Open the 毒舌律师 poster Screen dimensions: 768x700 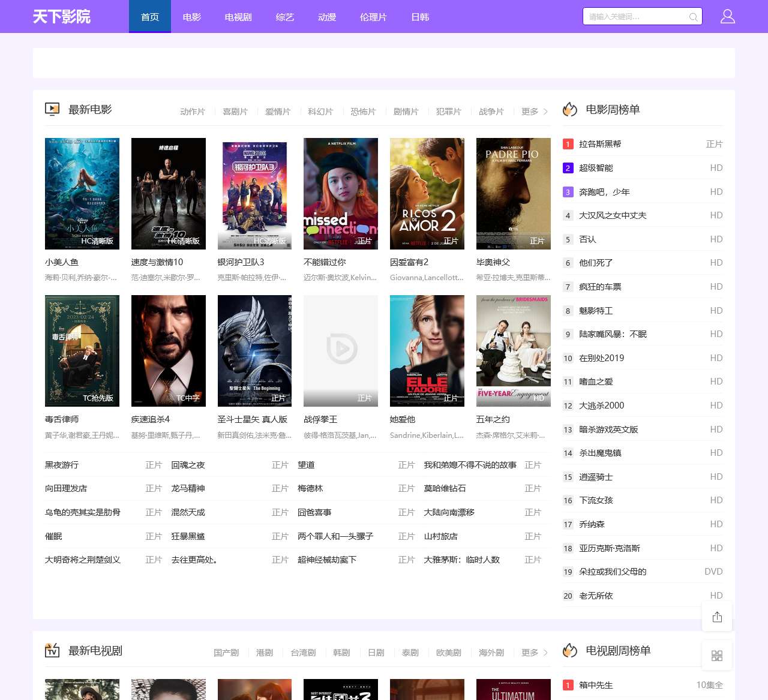(x=82, y=350)
